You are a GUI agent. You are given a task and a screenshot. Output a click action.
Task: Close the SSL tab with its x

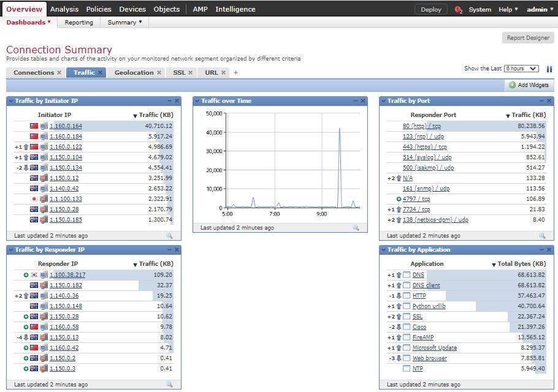tap(190, 72)
